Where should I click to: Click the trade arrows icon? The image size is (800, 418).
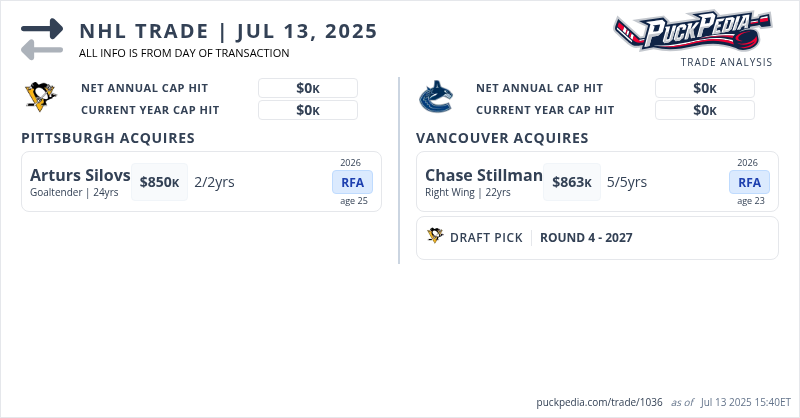point(42,38)
